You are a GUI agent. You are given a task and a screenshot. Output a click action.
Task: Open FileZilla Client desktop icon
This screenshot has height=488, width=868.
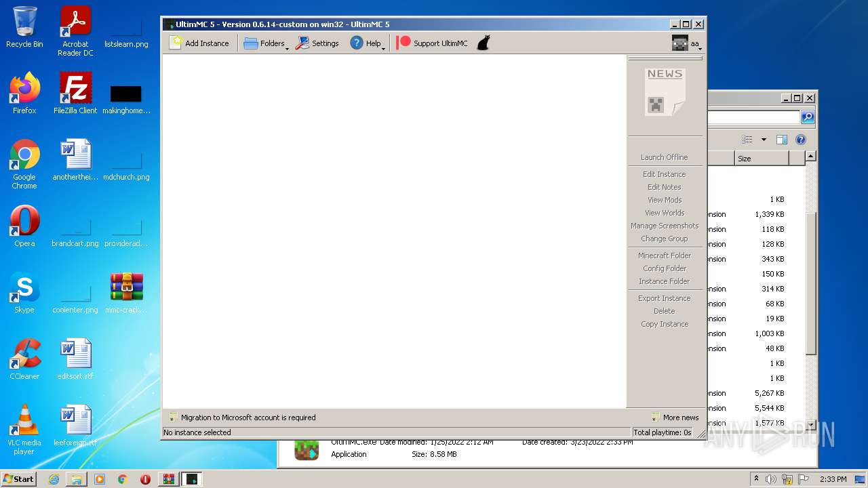[x=75, y=94]
